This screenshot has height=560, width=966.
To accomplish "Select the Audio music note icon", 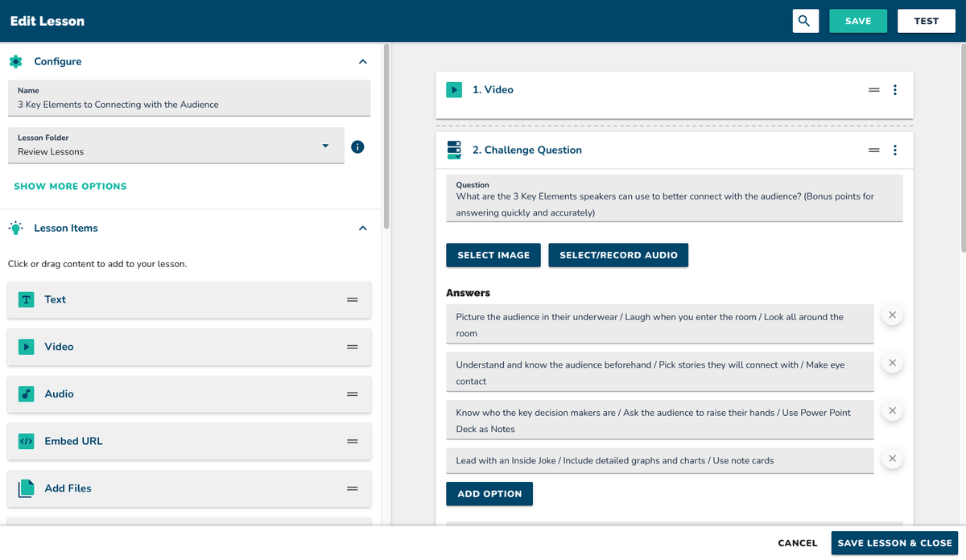I will 26,394.
